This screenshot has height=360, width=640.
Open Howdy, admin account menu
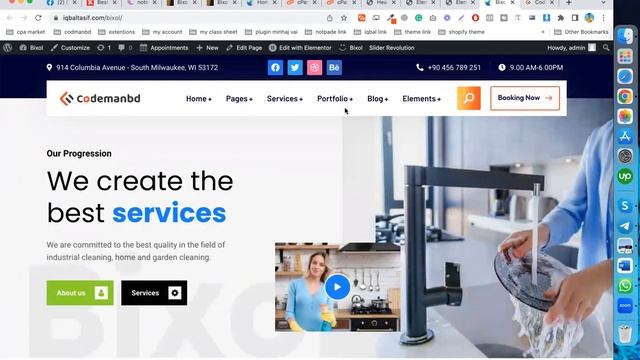(571, 48)
